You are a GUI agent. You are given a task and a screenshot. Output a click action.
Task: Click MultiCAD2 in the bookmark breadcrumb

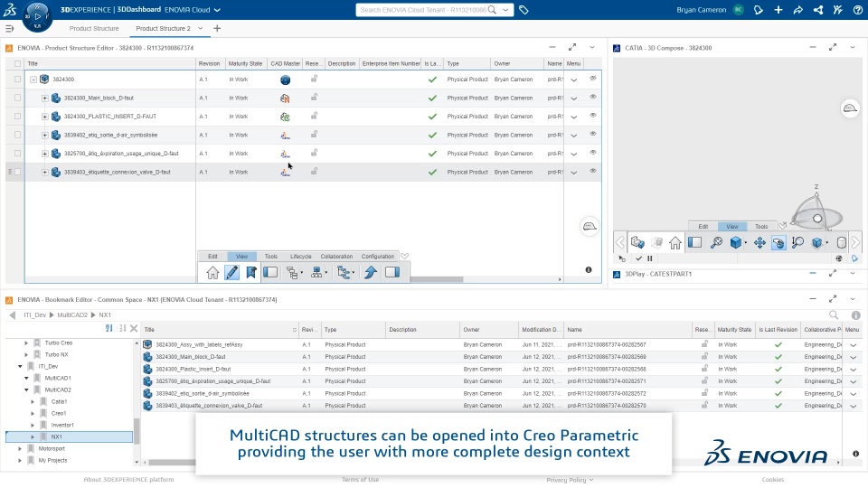72,314
